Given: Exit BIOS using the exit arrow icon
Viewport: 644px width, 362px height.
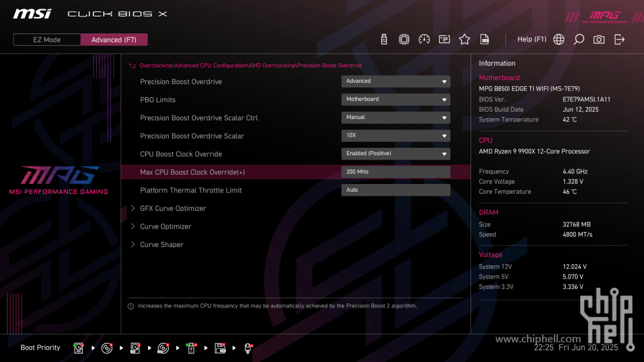Looking at the screenshot, I should click(x=619, y=39).
